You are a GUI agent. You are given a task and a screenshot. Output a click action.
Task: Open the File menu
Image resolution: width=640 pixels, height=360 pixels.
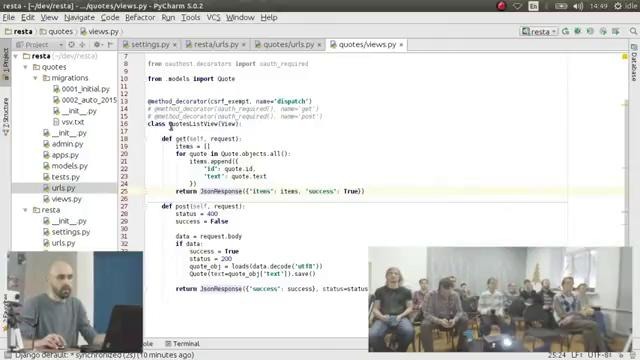pyautogui.click(x=9, y=18)
